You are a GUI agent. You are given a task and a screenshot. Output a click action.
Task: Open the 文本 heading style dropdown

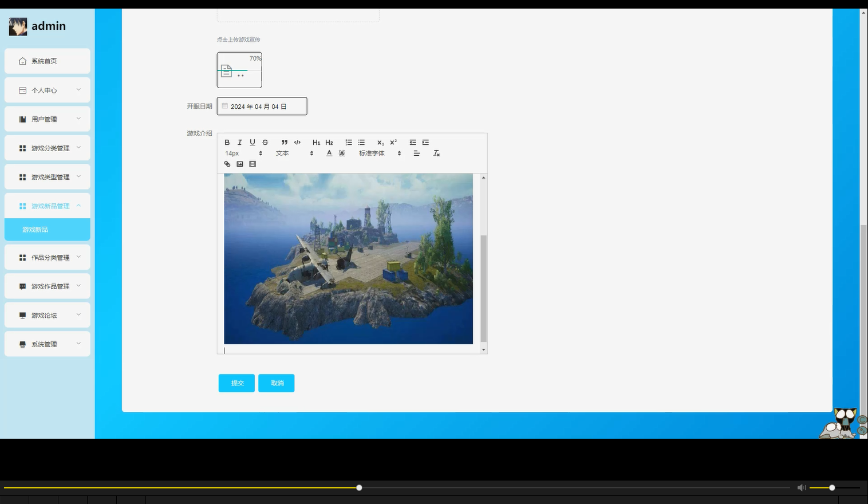tap(294, 153)
